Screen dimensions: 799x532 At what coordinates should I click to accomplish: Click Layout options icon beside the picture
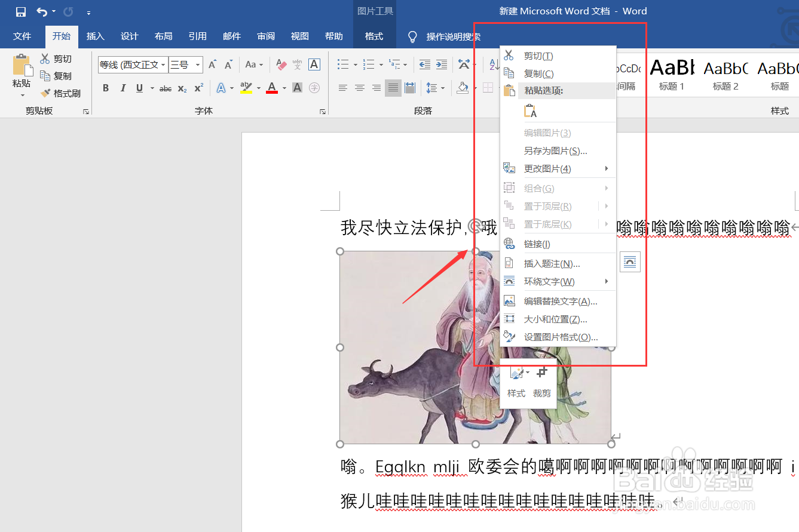(x=630, y=262)
